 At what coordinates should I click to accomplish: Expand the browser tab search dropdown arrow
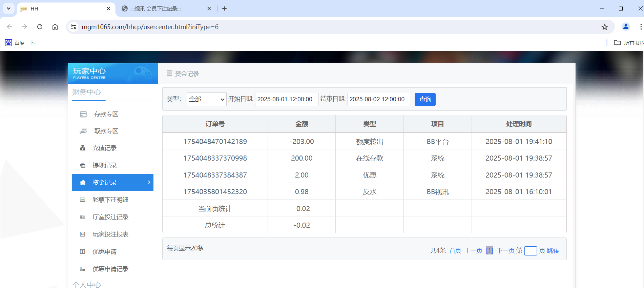click(x=8, y=8)
